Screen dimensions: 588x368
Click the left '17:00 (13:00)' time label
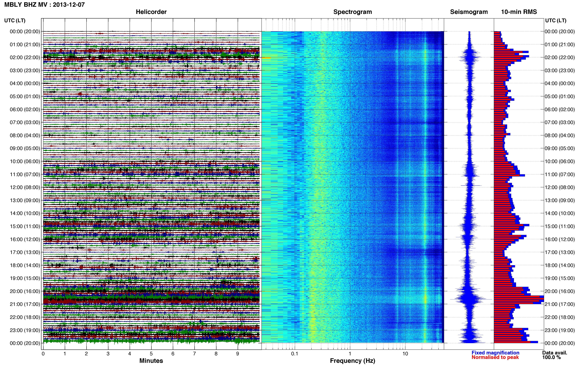pyautogui.click(x=25, y=252)
